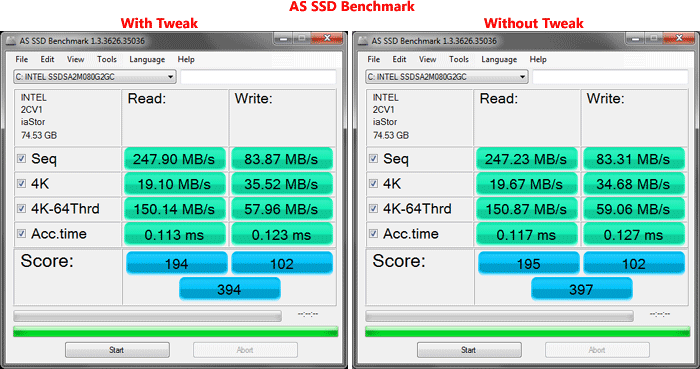The height and width of the screenshot is (369, 700).
Task: Toggle the Acc.time checkbox in With Tweak window
Action: click(x=21, y=233)
